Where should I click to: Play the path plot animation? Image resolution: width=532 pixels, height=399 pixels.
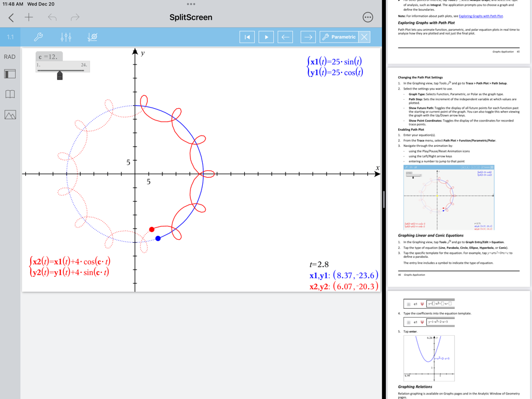pyautogui.click(x=267, y=37)
